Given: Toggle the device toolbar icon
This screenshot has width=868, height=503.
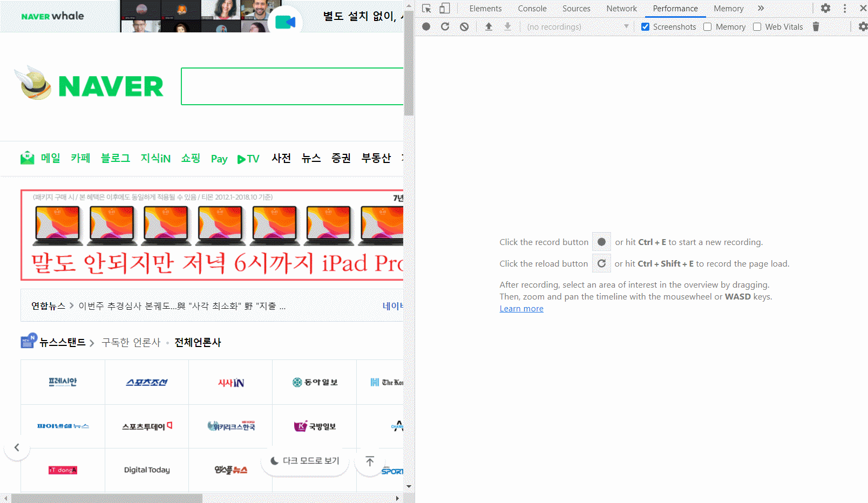Looking at the screenshot, I should [444, 9].
